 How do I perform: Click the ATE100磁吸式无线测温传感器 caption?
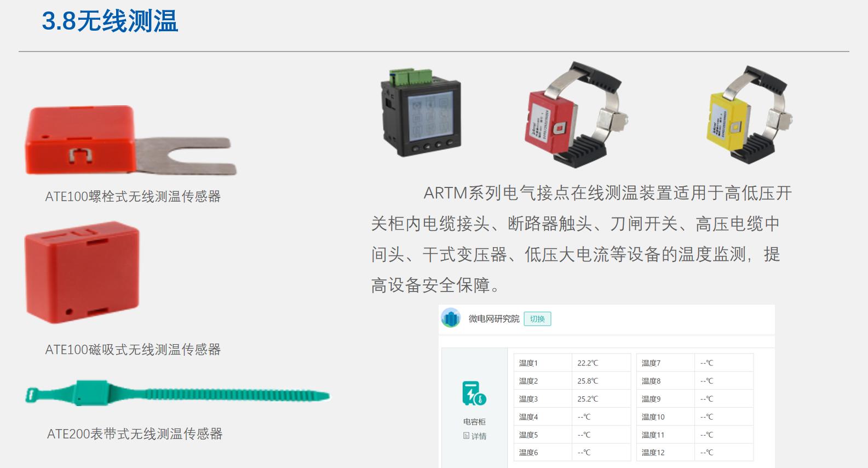133,350
